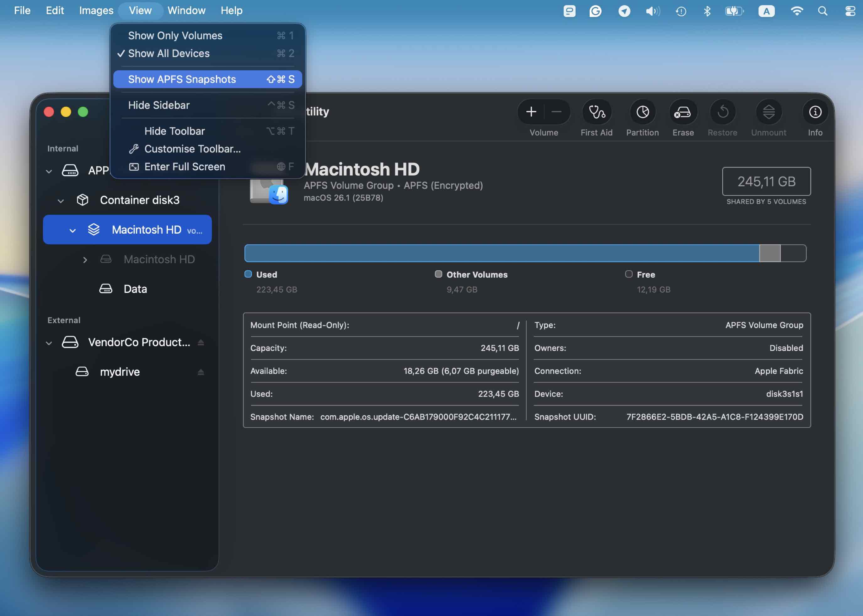The width and height of the screenshot is (863, 616).
Task: Eject the mydrive external volume
Action: point(201,371)
